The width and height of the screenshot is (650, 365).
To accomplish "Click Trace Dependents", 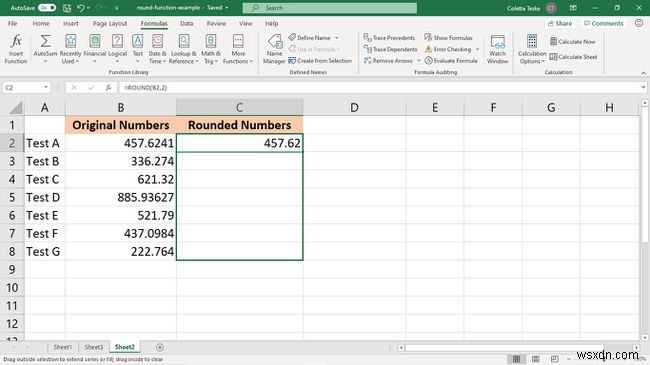I will (x=390, y=49).
